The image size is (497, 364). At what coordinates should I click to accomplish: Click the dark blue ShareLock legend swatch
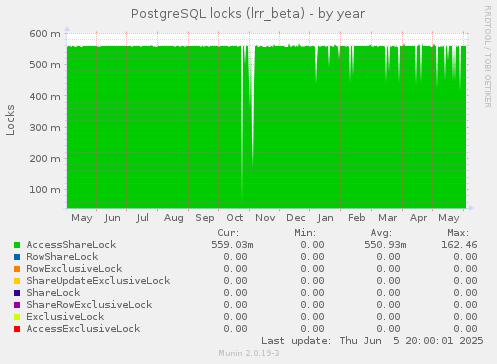[17, 293]
